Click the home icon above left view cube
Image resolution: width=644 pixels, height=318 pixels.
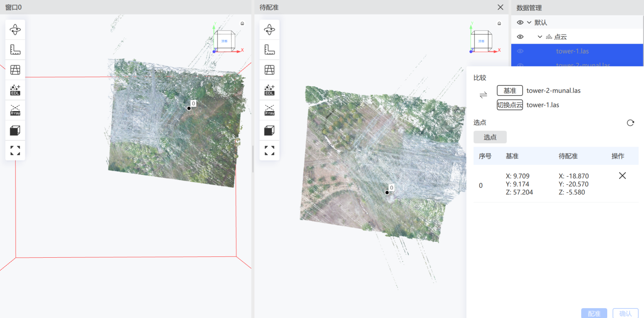[x=242, y=24]
